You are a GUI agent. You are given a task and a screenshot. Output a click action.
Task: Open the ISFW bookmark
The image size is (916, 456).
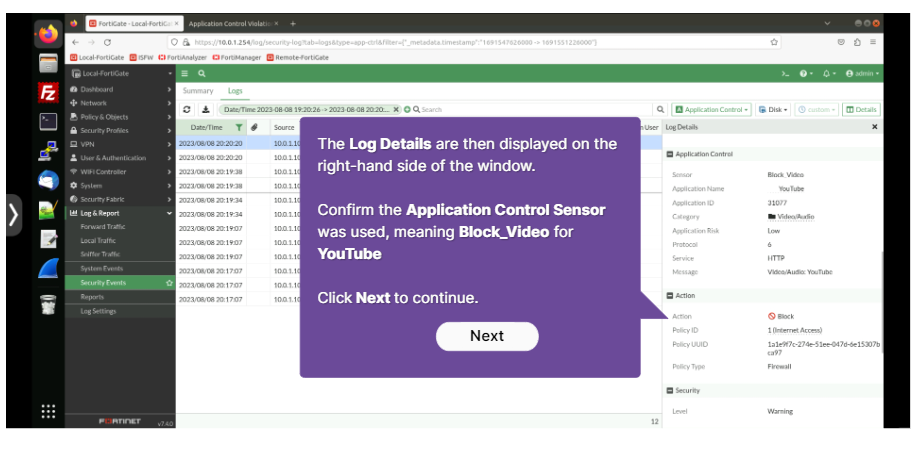(x=142, y=58)
